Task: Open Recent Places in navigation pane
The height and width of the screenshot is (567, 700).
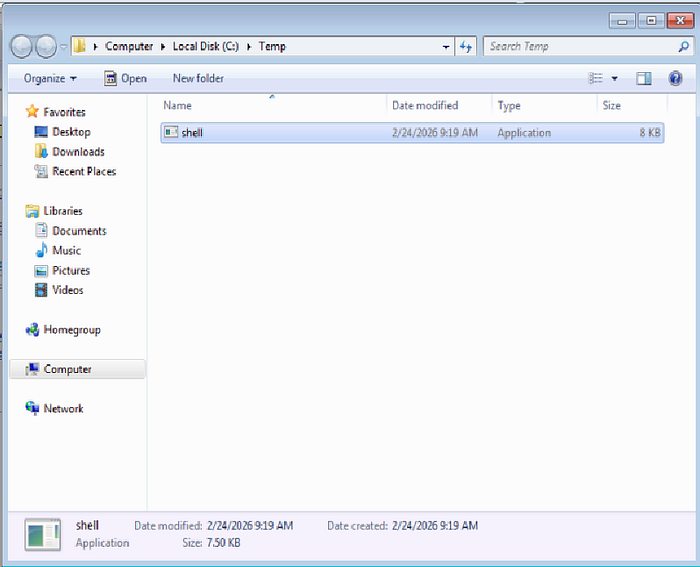Action: [x=84, y=171]
